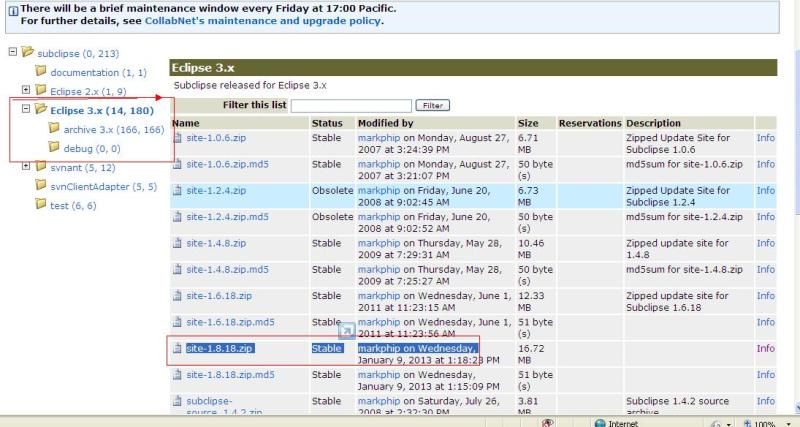Download site-1.8.18.zip.md5 file

(230, 375)
